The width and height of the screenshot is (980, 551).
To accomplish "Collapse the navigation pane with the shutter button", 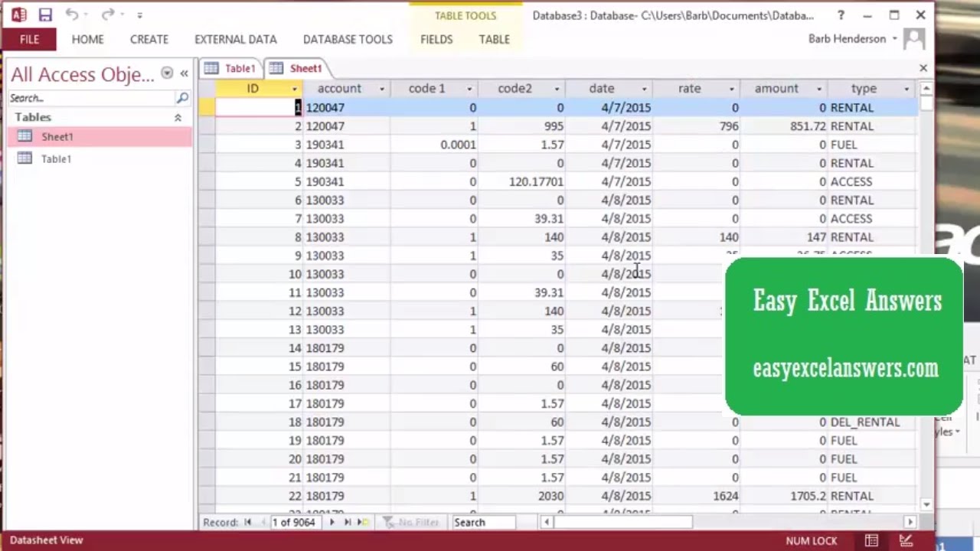I will click(185, 73).
